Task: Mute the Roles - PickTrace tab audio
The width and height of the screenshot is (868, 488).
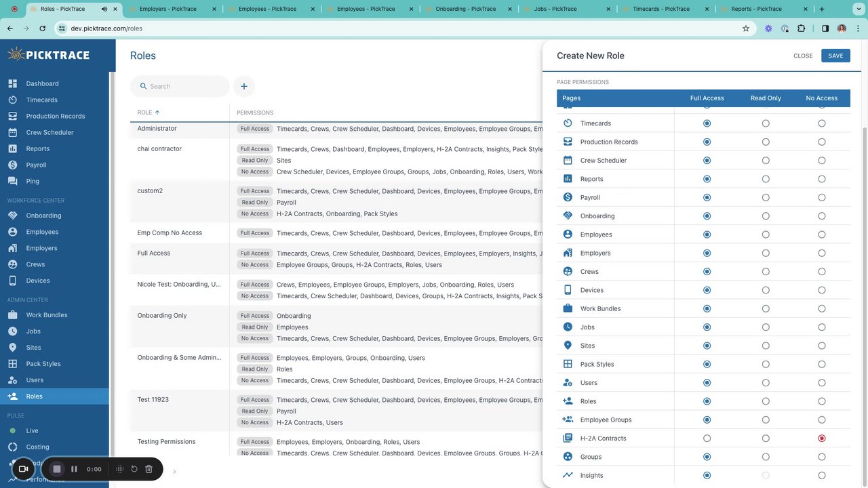Action: [x=104, y=9]
